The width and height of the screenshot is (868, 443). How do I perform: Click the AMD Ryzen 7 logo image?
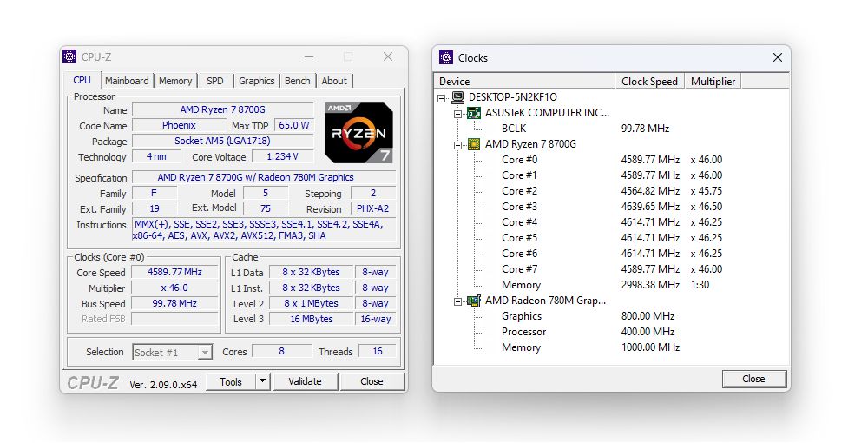tap(358, 133)
